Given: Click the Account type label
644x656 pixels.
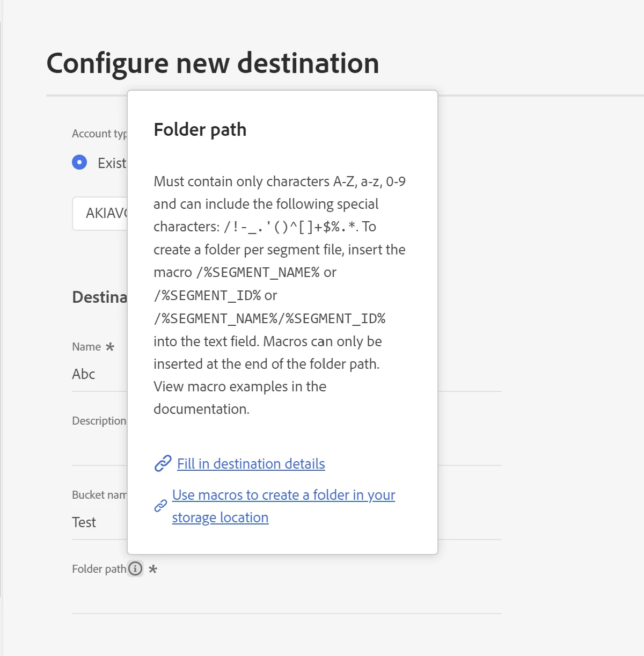Looking at the screenshot, I should coord(99,134).
